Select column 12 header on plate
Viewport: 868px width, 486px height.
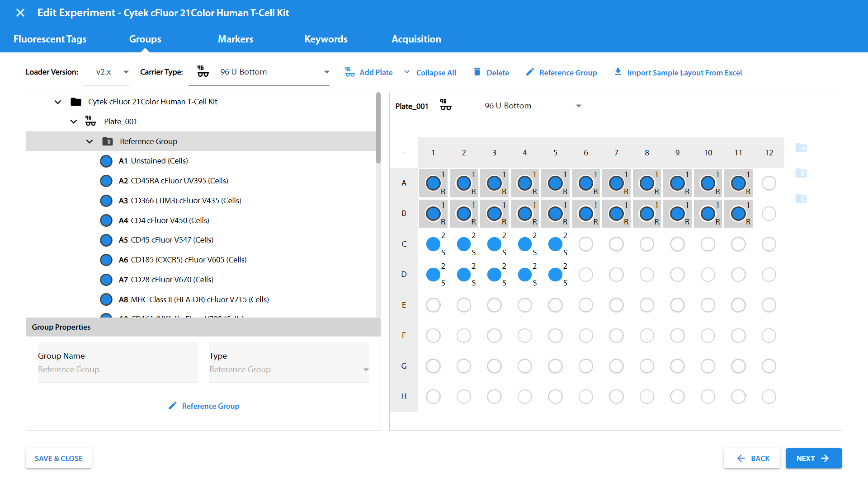point(769,153)
